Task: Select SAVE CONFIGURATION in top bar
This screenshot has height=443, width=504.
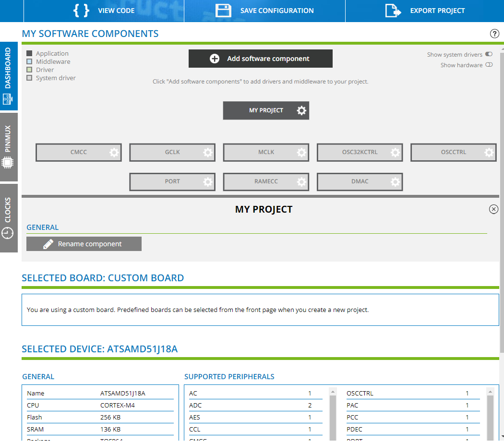Action: point(264,11)
